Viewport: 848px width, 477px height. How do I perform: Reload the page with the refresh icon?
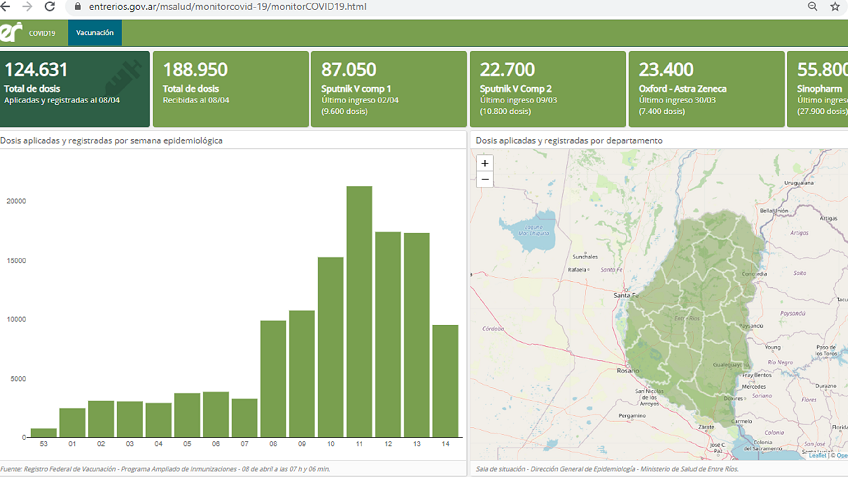[50, 6]
